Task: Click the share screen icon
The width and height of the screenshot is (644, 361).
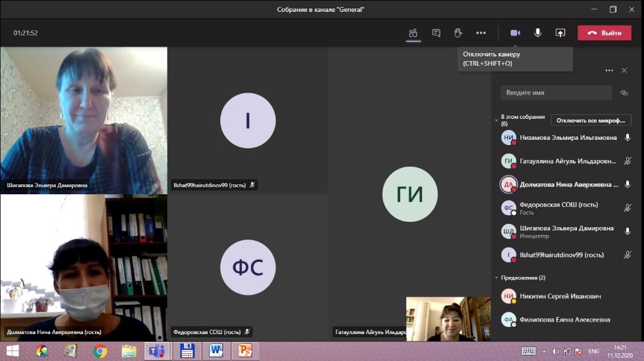Action: pos(560,33)
